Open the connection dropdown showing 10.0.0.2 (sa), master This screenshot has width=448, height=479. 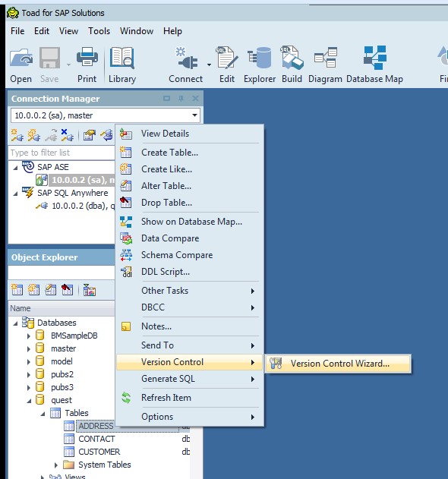click(x=106, y=115)
